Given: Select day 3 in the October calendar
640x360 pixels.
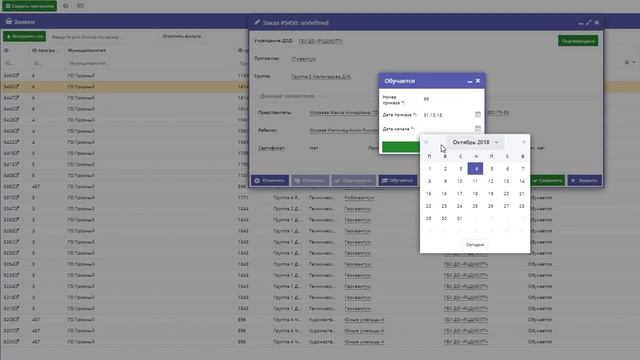Looking at the screenshot, I should click(460, 169).
